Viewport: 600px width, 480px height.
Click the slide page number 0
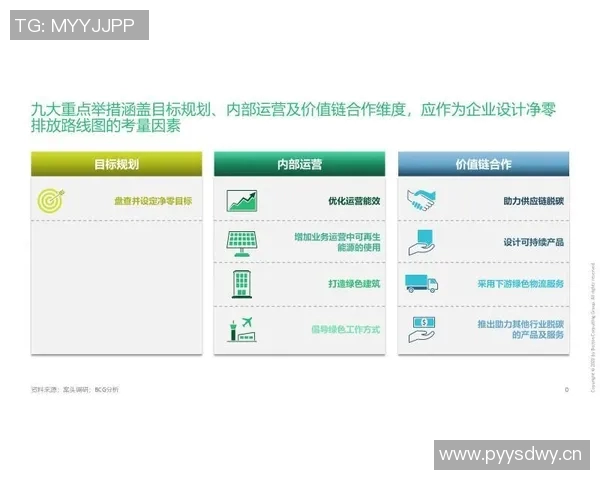pyautogui.click(x=566, y=390)
